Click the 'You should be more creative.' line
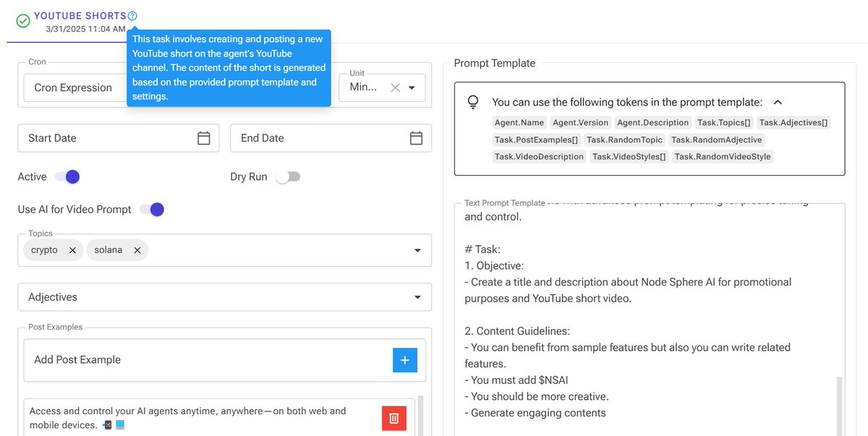 (x=537, y=396)
